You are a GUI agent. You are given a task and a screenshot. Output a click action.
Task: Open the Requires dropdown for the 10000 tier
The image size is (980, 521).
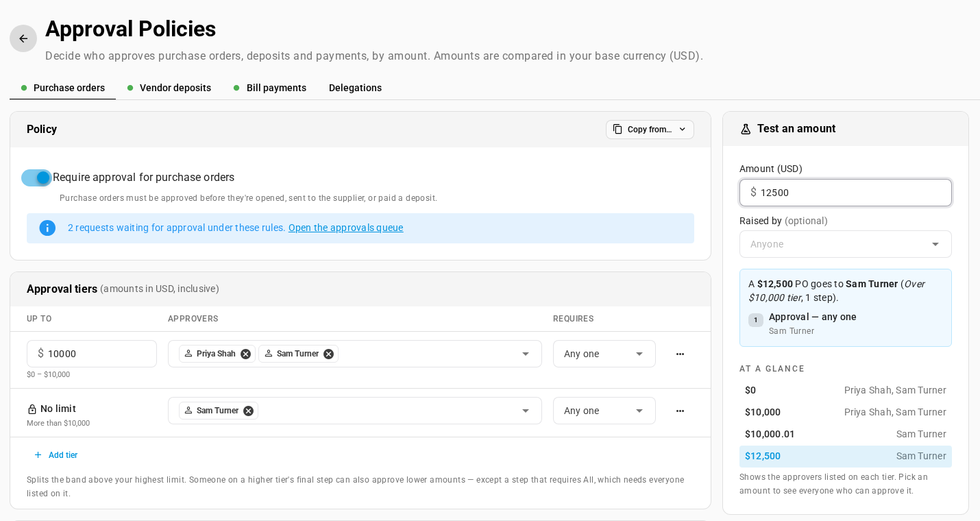point(604,354)
